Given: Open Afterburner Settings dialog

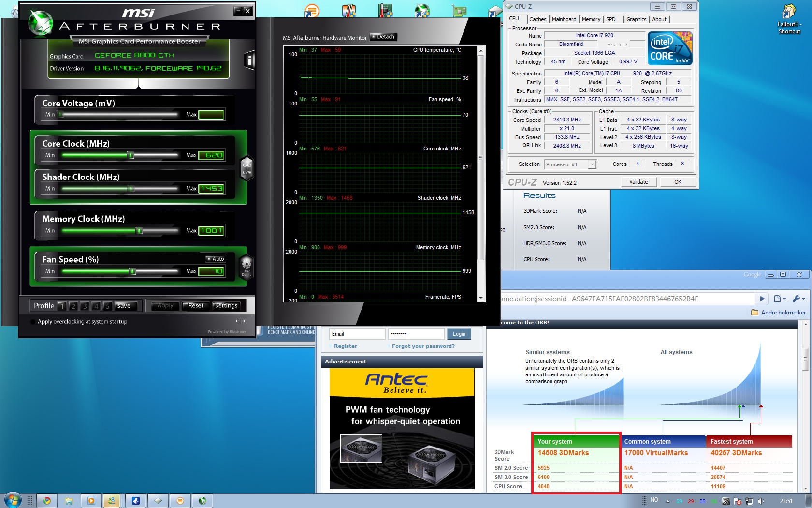Looking at the screenshot, I should (226, 306).
